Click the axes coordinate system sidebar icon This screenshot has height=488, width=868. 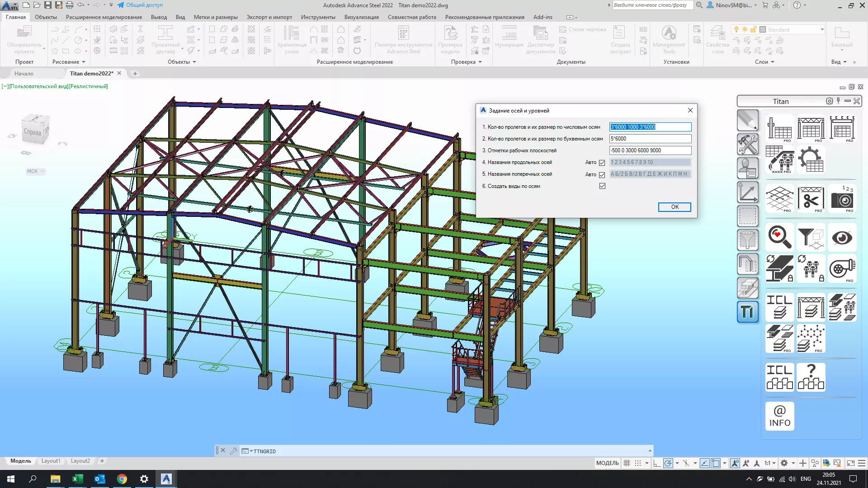coord(747,192)
